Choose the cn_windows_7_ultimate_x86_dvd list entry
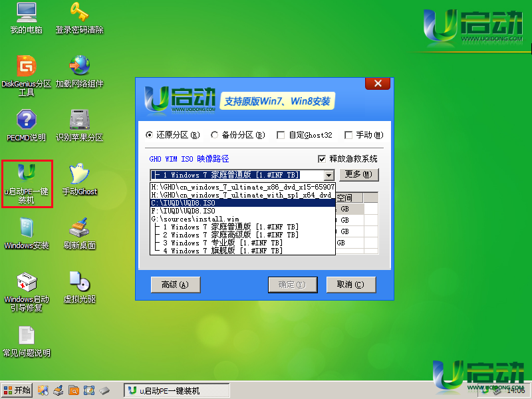 [243, 187]
